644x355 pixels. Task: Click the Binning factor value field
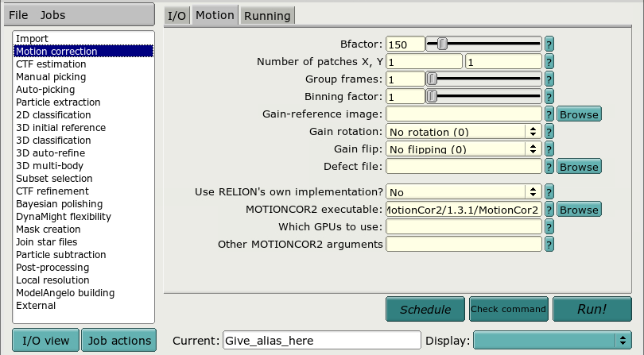(405, 96)
